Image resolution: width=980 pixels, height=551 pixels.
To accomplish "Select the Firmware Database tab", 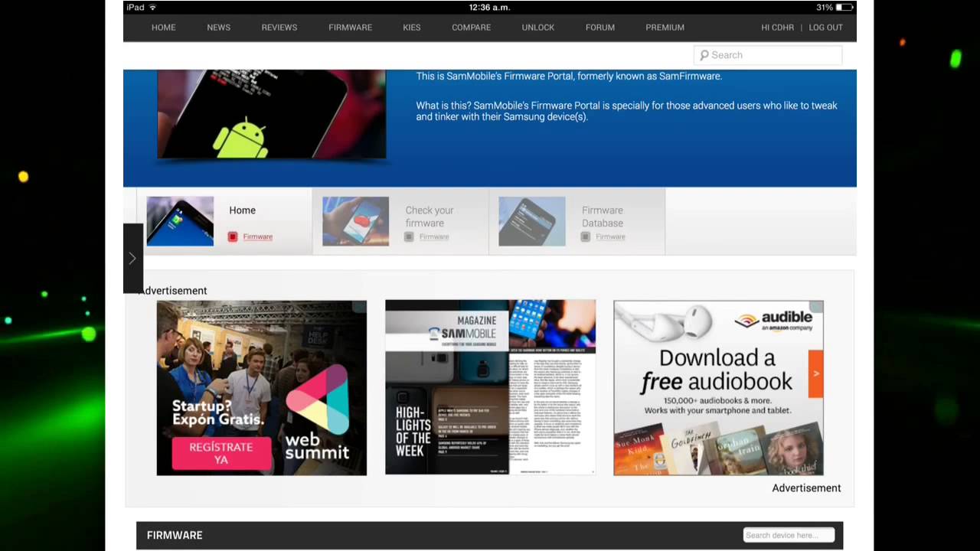I will (577, 221).
